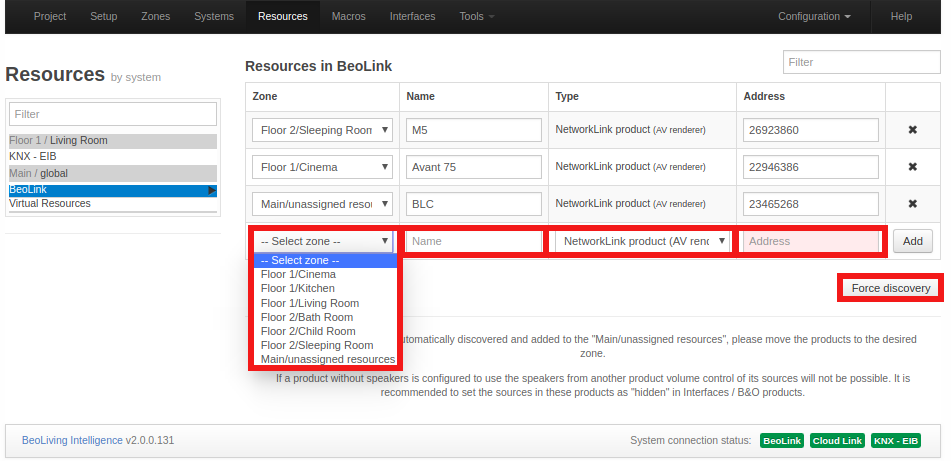This screenshot has height=461, width=951.
Task: Choose Main/unassigned resources zone option
Action: pyautogui.click(x=326, y=359)
